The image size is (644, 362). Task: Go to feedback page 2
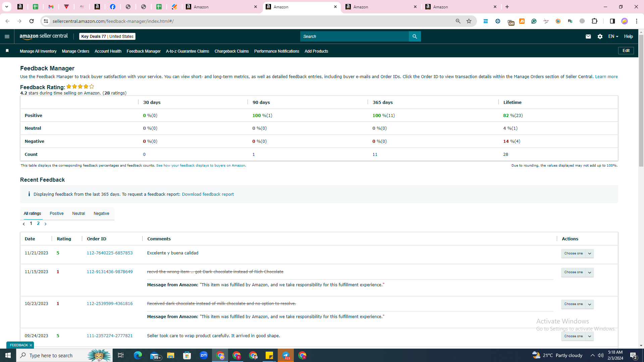click(x=38, y=224)
